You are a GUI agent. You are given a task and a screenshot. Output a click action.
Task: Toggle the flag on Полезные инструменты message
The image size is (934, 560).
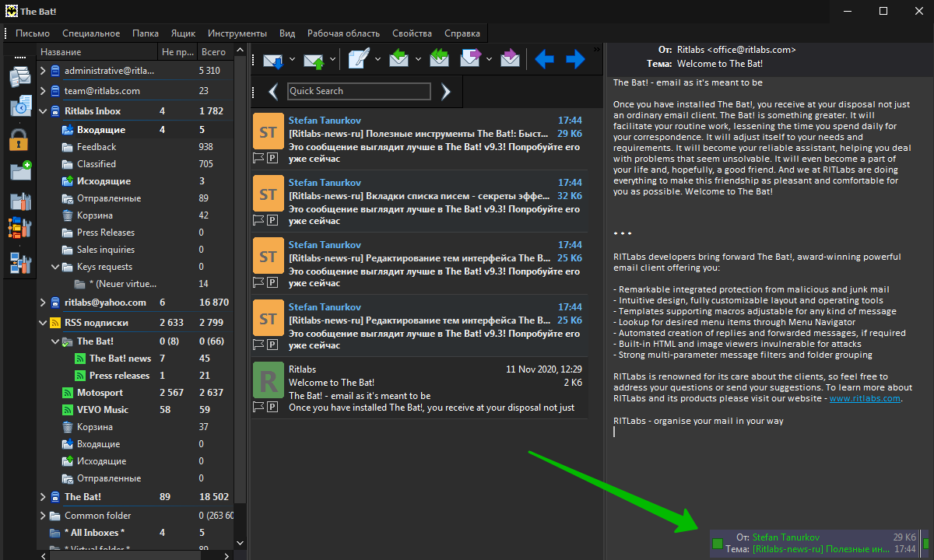259,158
